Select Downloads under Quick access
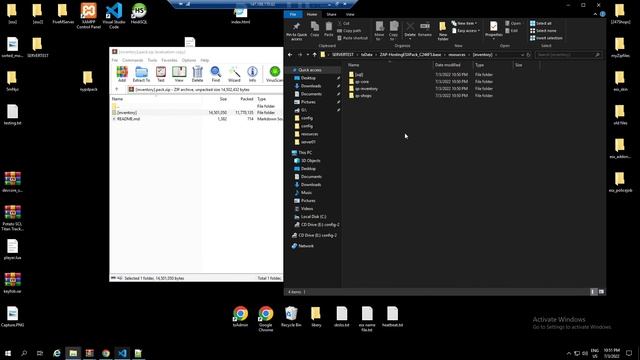Viewport: 640px width, 360px height. tap(311, 86)
